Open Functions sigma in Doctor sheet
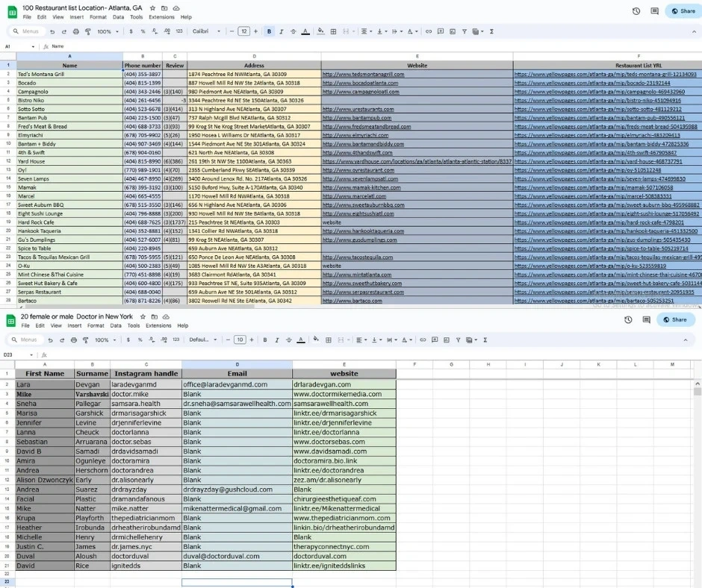This screenshot has height=588, width=702. coord(485,340)
